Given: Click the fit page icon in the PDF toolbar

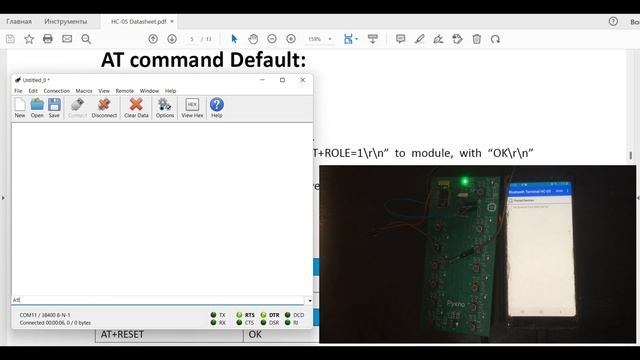Looking at the screenshot, I should (348, 39).
